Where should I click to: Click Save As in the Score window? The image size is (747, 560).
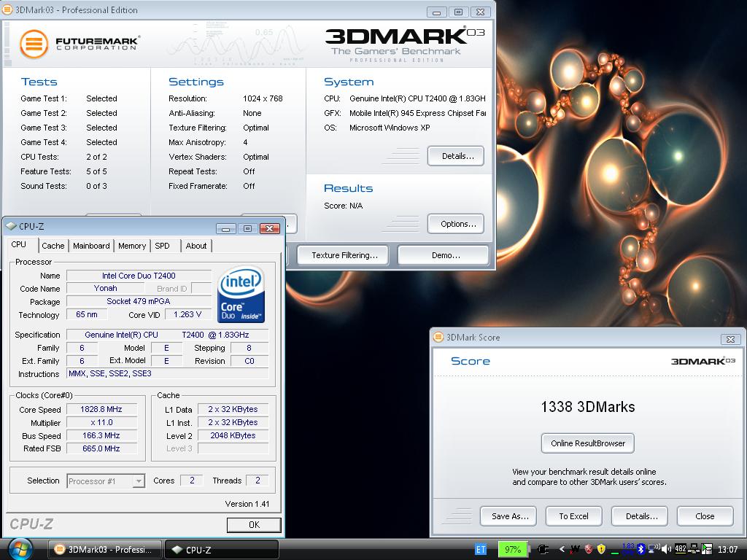pos(508,516)
